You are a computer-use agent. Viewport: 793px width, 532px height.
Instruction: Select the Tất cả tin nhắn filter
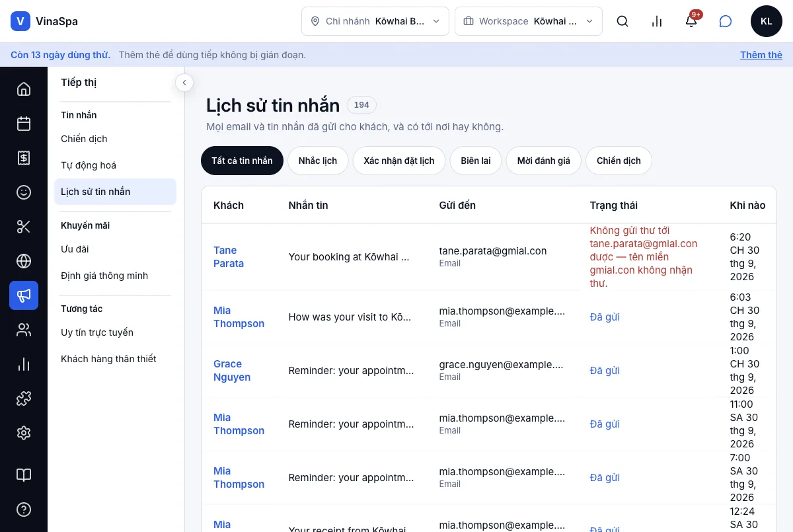click(242, 161)
